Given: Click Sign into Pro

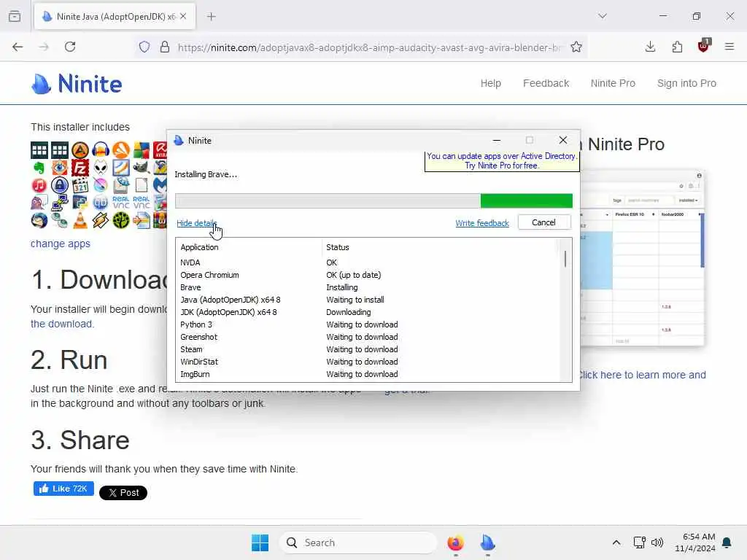Looking at the screenshot, I should (686, 83).
